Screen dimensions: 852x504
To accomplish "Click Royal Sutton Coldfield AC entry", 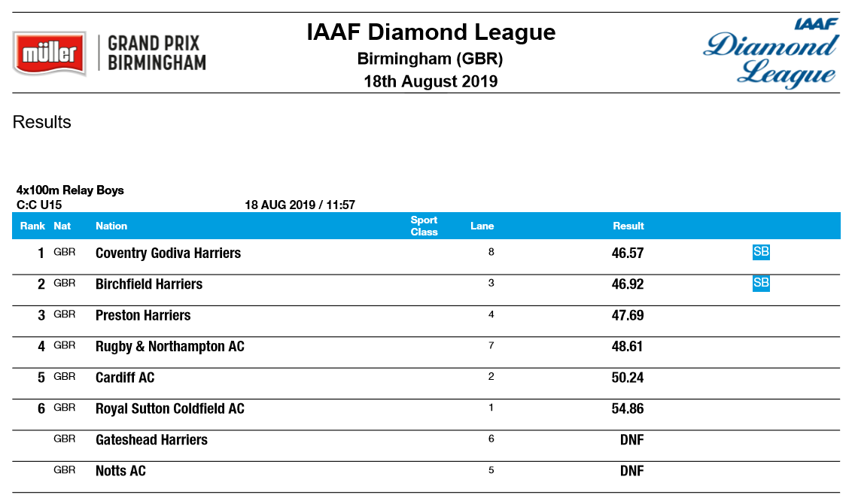I will (x=169, y=409).
